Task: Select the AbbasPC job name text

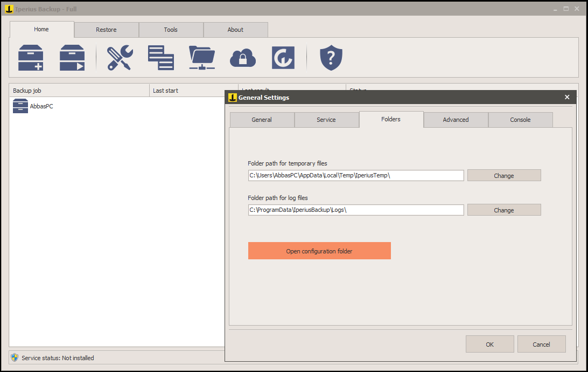Action: [x=41, y=106]
